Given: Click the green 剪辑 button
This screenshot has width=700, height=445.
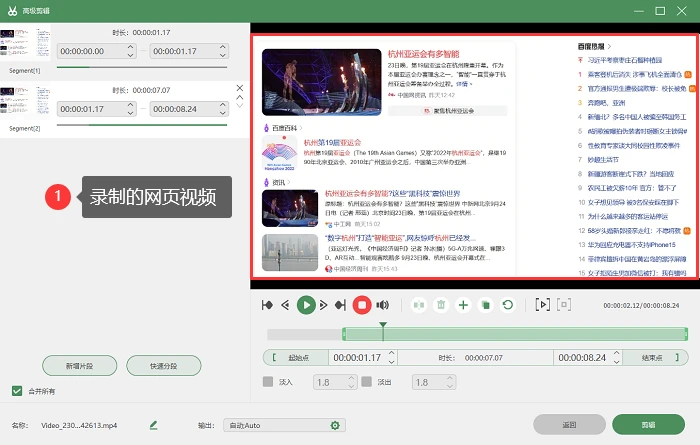Looking at the screenshot, I should pos(648,425).
